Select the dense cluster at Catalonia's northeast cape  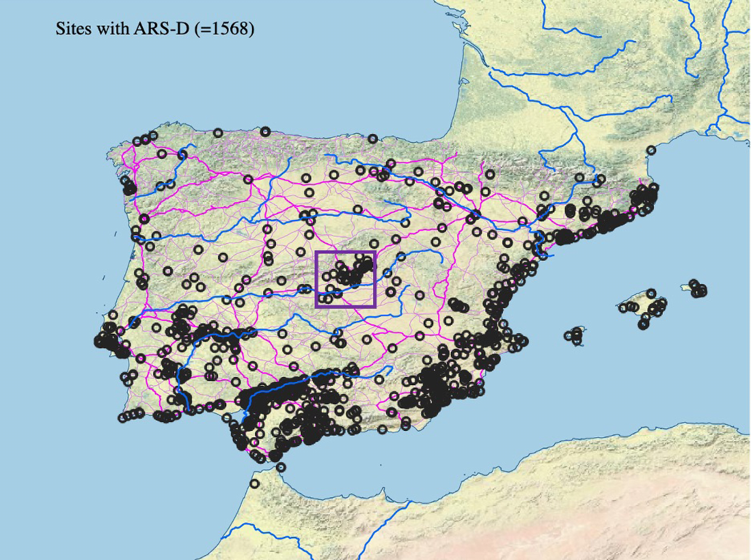[x=645, y=196]
